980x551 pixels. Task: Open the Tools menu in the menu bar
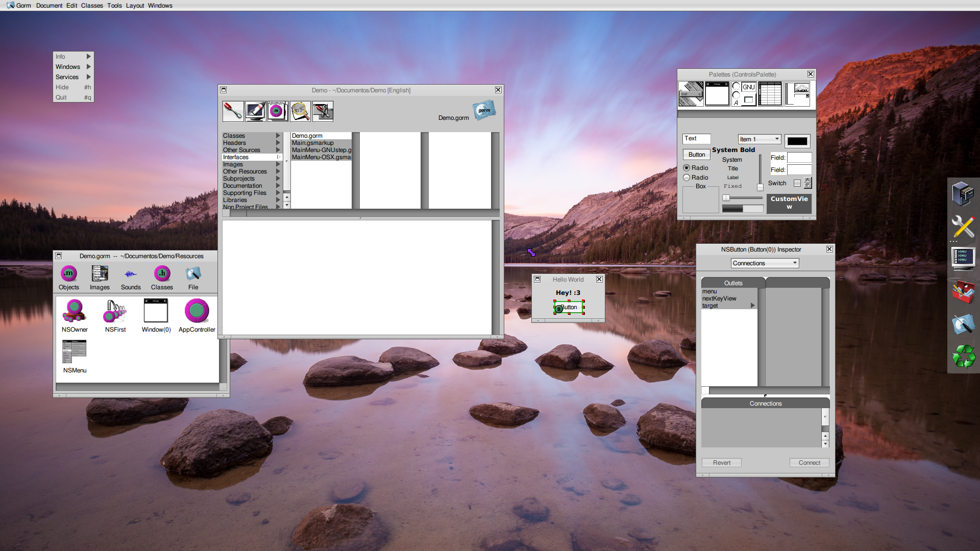point(114,6)
